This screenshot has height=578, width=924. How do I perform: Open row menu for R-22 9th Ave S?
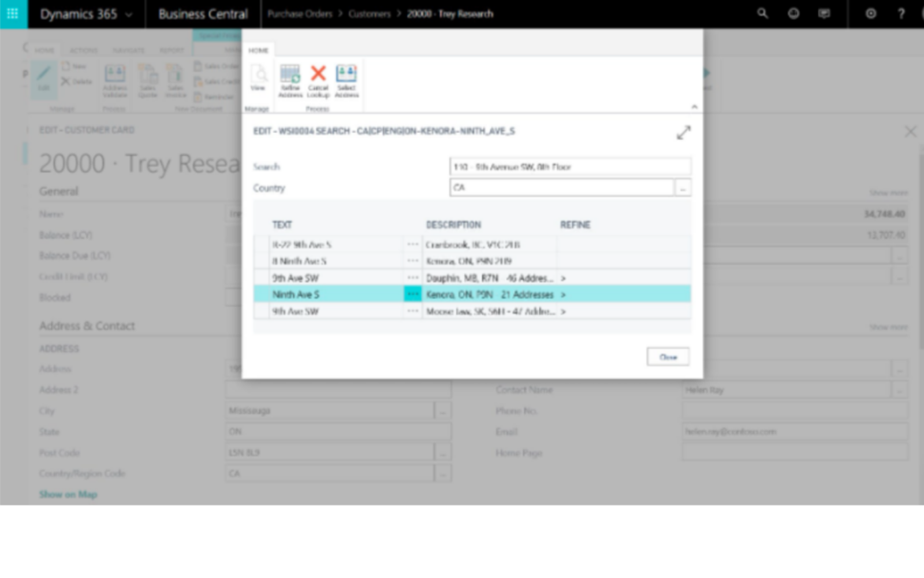[x=412, y=244]
